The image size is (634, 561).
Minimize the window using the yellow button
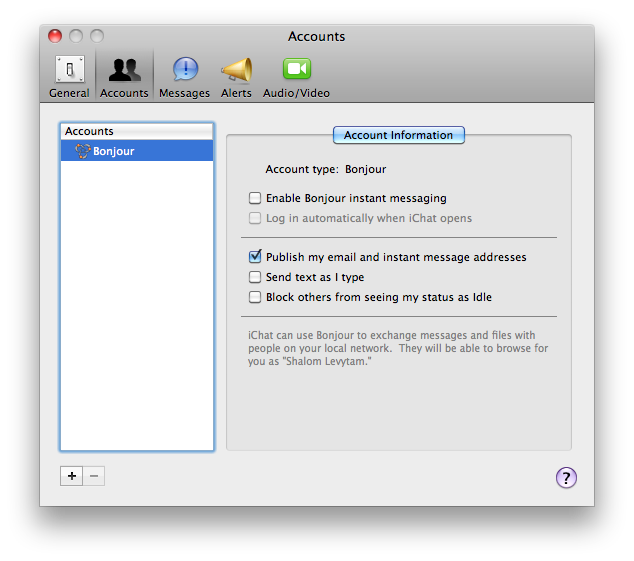click(x=76, y=36)
